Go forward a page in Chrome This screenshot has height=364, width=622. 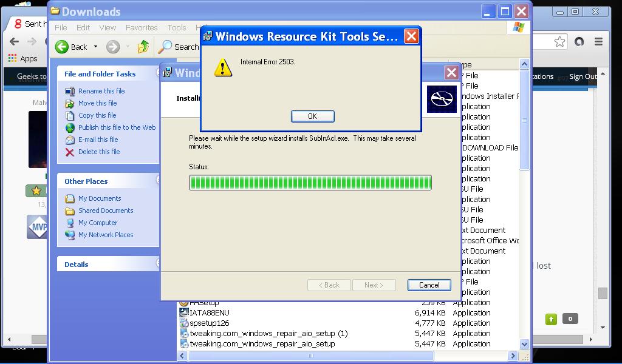(32, 42)
